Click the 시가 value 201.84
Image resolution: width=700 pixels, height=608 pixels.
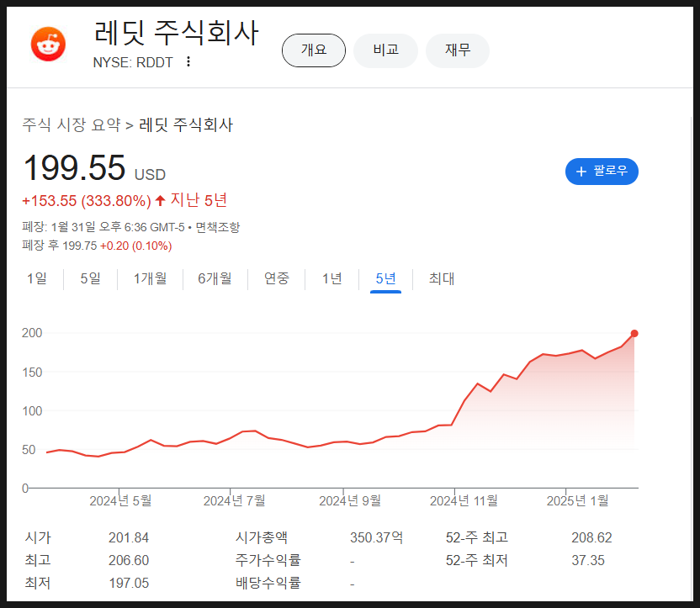129,537
